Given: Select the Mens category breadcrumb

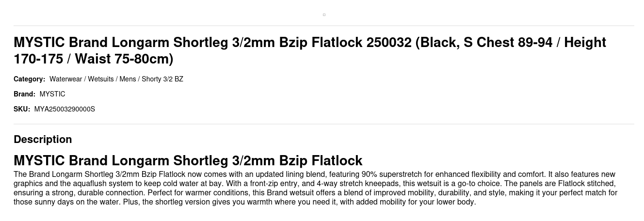Looking at the screenshot, I should (128, 79).
